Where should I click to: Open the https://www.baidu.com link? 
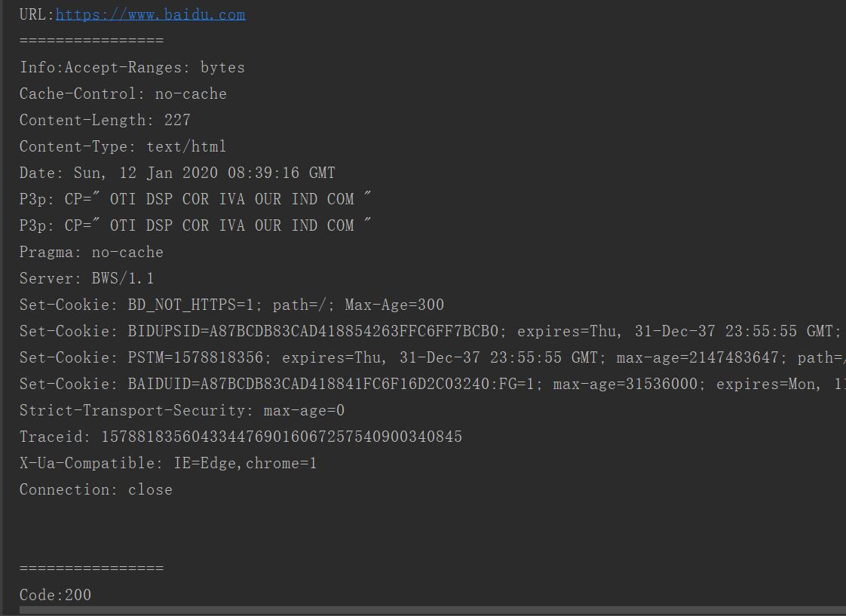point(151,14)
